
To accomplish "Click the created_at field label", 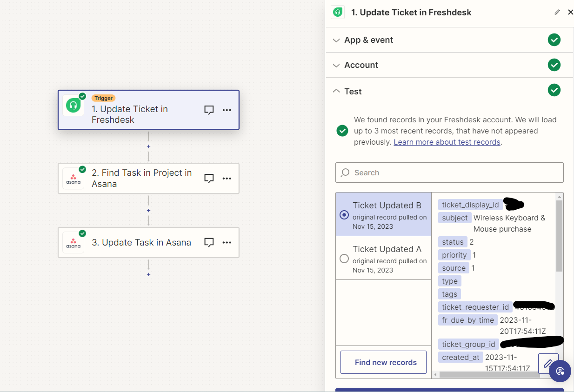I will pos(461,357).
